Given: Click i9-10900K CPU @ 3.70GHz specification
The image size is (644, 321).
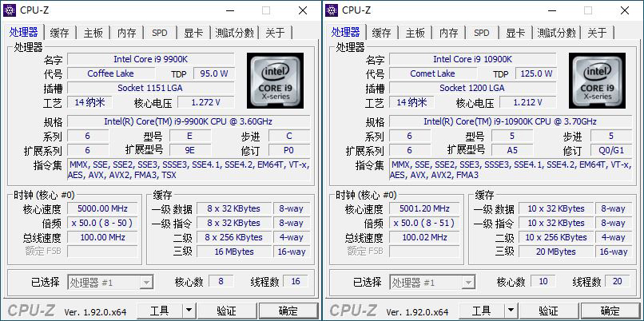Looking at the screenshot, I should (x=511, y=121).
